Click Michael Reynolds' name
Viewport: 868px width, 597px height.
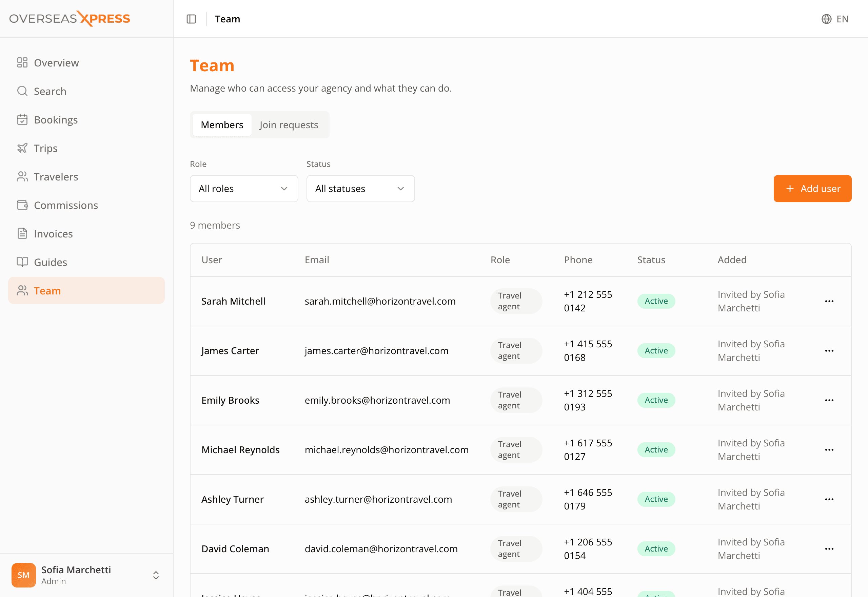coord(240,450)
